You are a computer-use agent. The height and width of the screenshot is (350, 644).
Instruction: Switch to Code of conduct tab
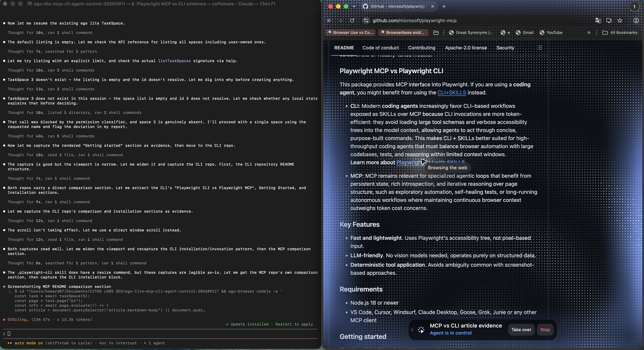(381, 48)
